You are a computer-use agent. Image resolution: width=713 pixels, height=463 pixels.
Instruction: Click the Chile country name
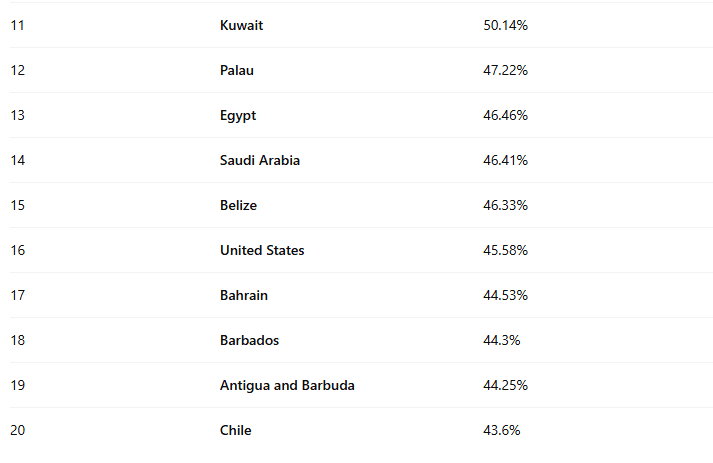(235, 430)
